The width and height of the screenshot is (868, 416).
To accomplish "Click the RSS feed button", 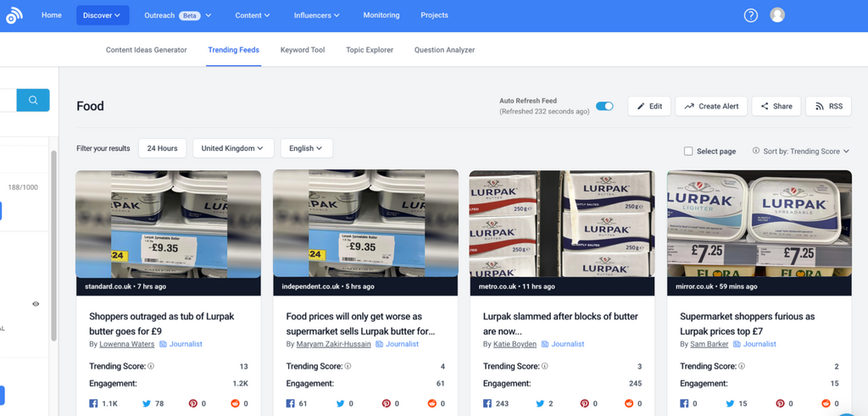I will point(828,106).
